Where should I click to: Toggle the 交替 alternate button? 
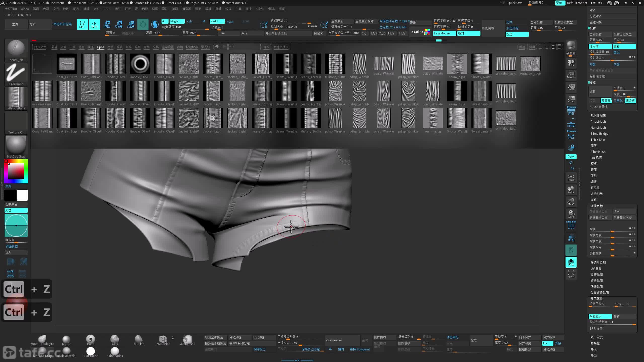[16, 210]
